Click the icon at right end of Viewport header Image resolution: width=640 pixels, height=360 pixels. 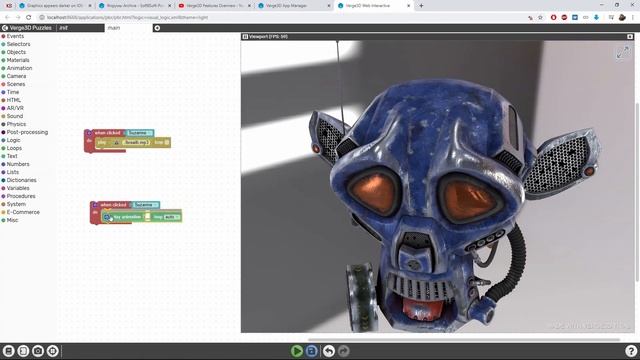[630, 37]
